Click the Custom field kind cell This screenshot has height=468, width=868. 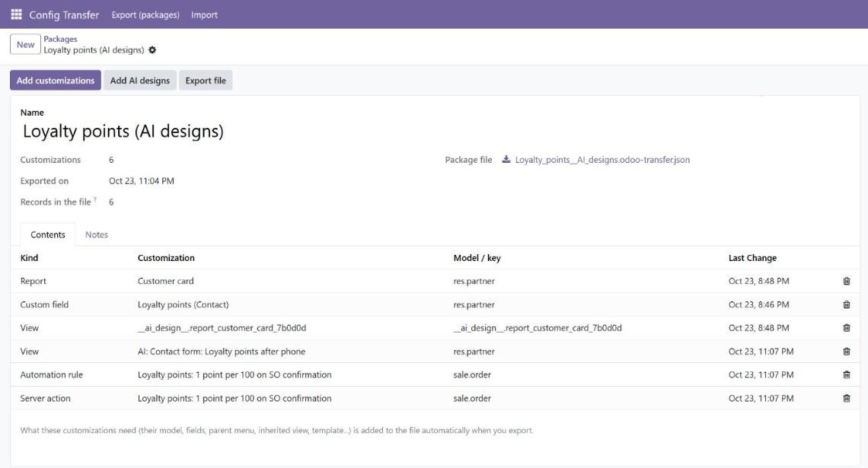[x=44, y=304]
